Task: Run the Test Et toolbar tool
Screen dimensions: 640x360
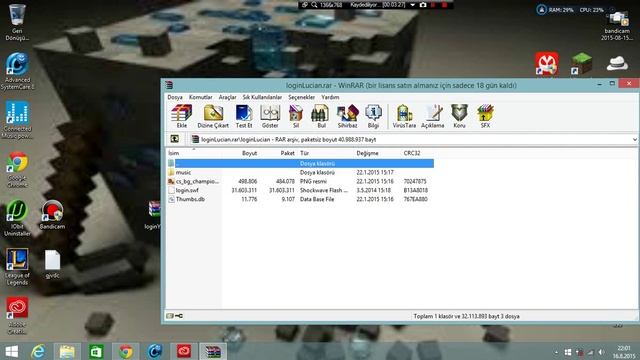Action: point(244,116)
